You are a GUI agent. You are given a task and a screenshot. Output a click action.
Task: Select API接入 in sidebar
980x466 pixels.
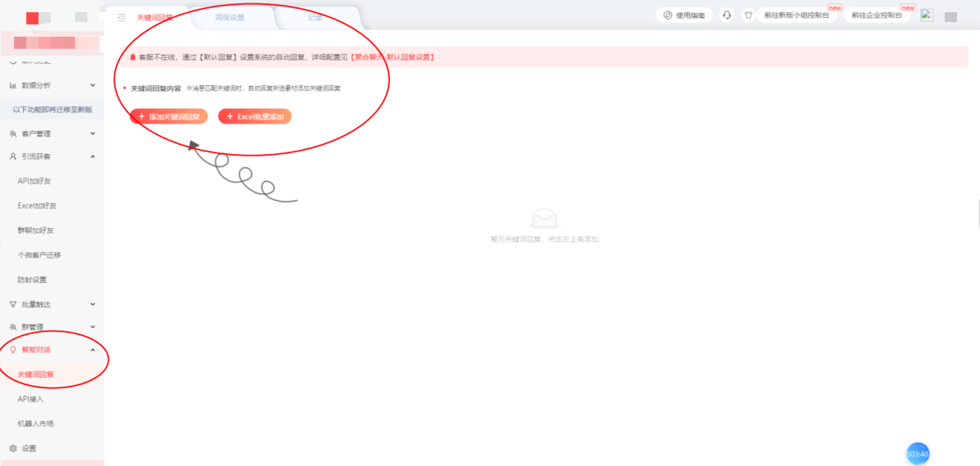[x=31, y=399]
